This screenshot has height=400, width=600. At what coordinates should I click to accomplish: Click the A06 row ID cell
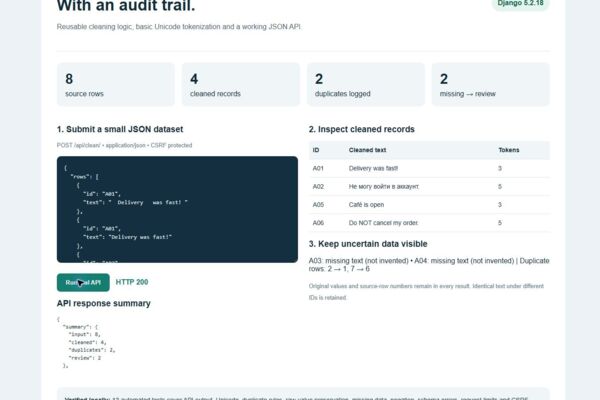coord(318,223)
